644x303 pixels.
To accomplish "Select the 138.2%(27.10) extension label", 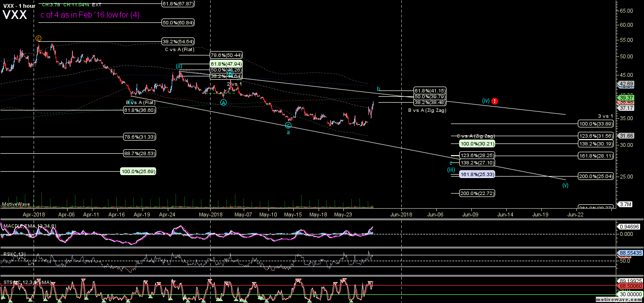I will pyautogui.click(x=477, y=163).
